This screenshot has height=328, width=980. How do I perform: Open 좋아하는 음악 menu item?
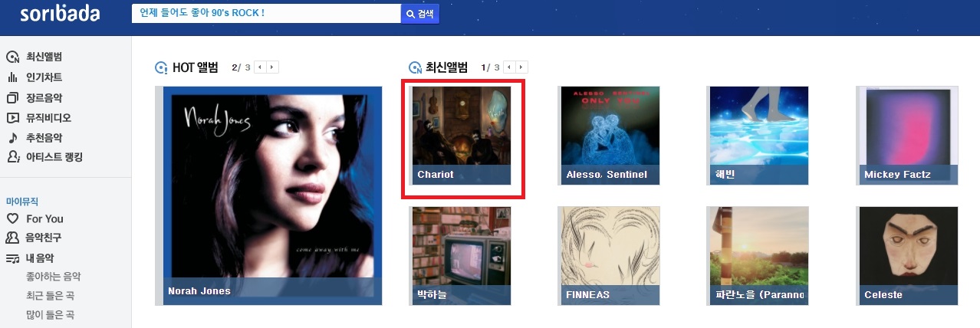pyautogui.click(x=54, y=277)
